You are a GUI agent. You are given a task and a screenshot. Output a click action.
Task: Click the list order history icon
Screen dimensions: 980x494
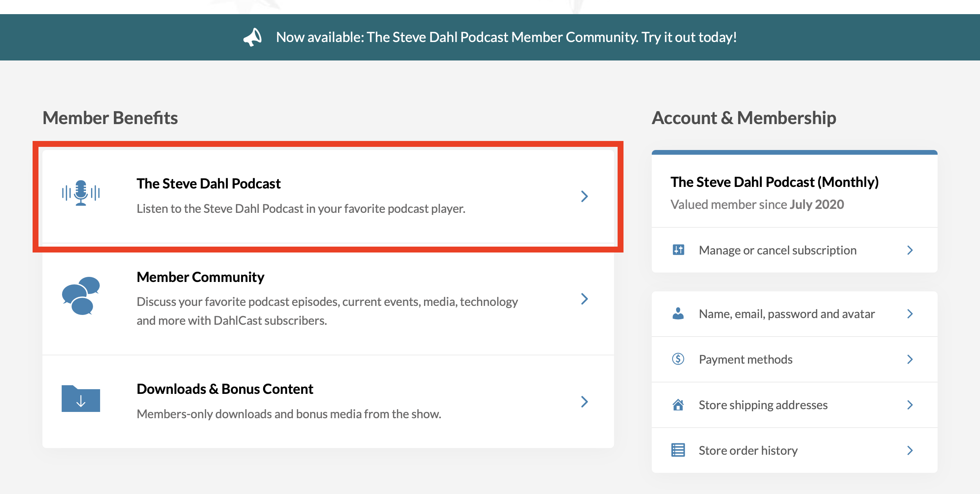coord(678,450)
